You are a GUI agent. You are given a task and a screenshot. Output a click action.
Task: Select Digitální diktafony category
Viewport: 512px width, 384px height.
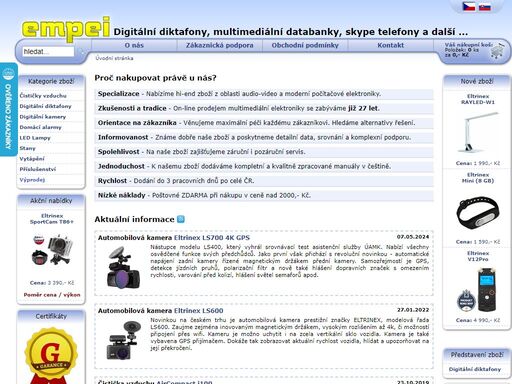click(x=45, y=106)
